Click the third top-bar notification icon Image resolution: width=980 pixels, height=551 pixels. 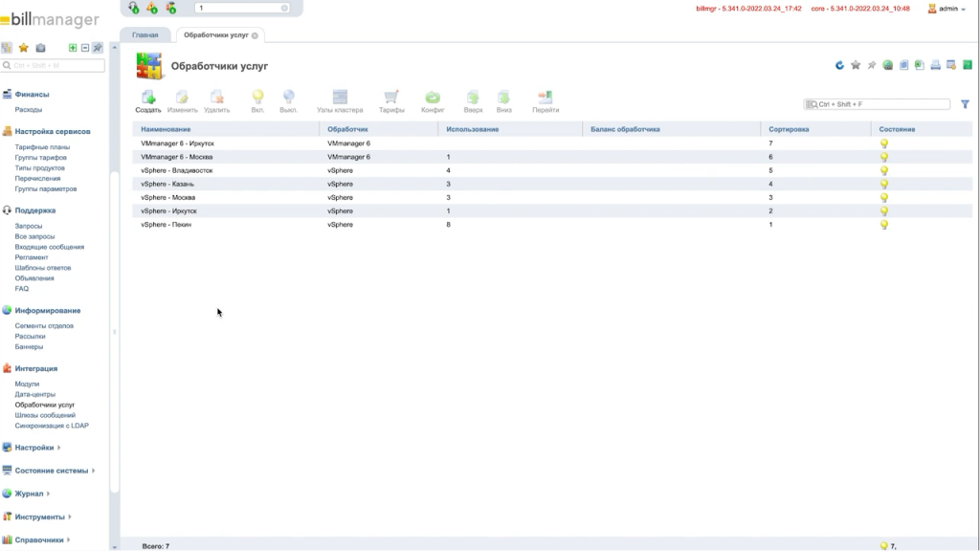(170, 8)
